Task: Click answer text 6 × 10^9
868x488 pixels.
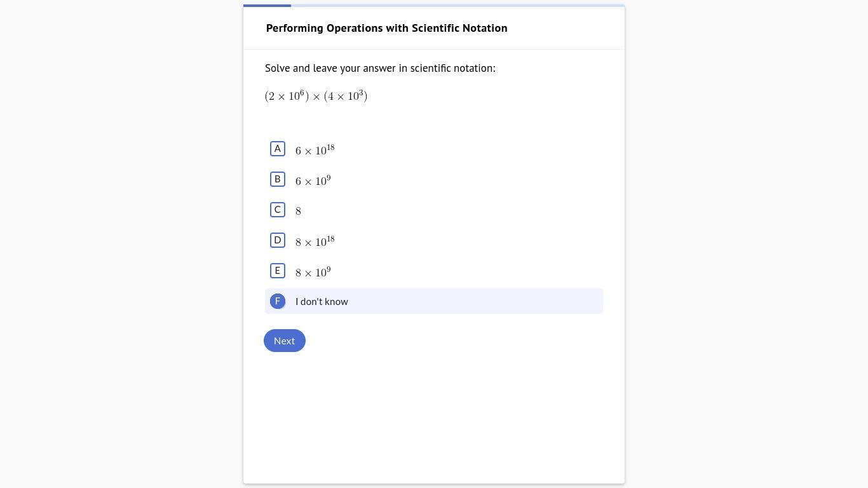Action: click(x=313, y=180)
